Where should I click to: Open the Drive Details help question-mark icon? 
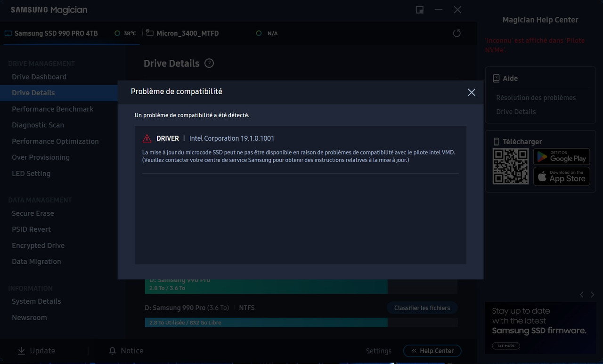pos(209,63)
